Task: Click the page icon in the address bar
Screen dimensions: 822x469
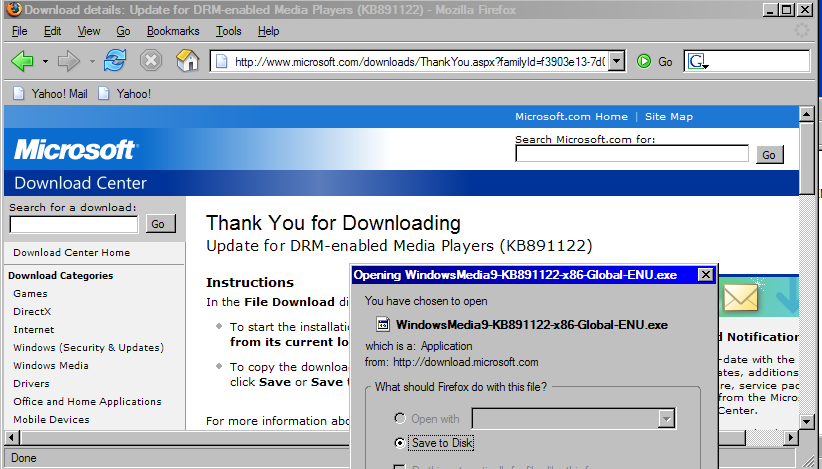Action: (x=221, y=62)
